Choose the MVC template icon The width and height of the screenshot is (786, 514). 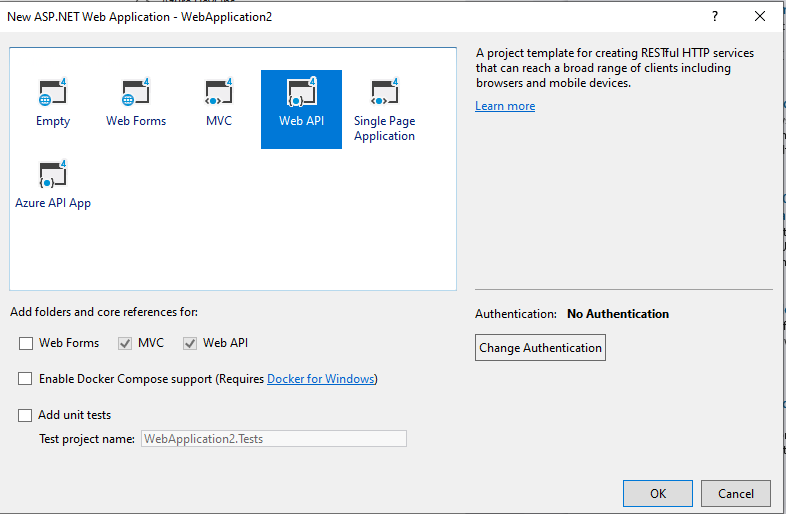(x=219, y=92)
